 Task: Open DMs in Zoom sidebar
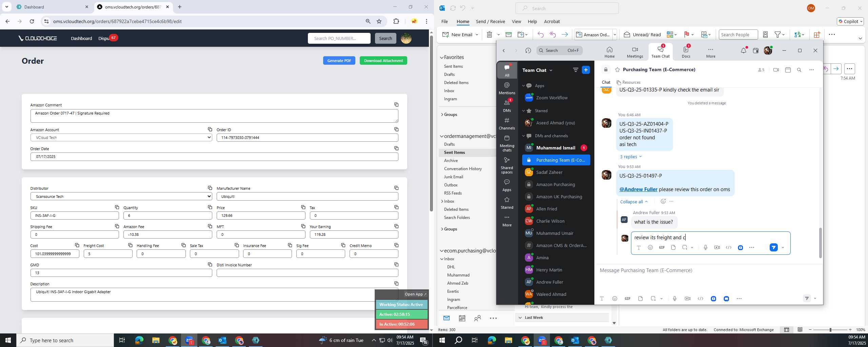(507, 106)
